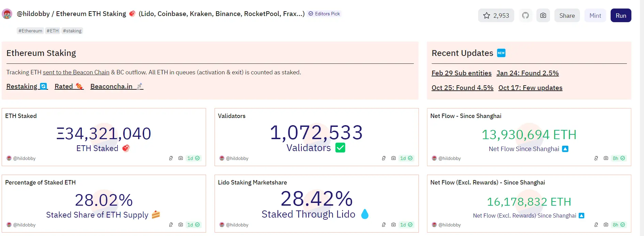Star this dashboard with 2,953 favorites

(x=496, y=16)
